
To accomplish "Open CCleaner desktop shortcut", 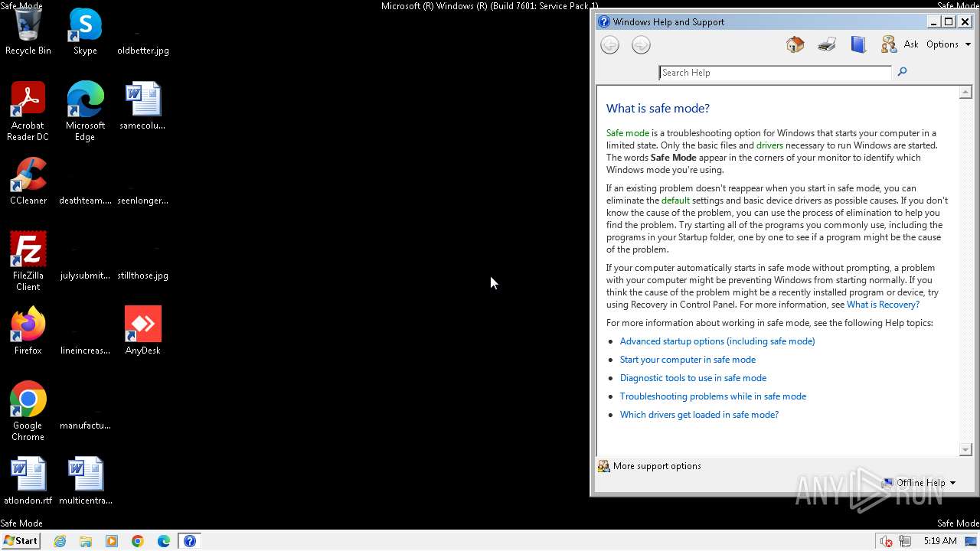I will 28,181.
